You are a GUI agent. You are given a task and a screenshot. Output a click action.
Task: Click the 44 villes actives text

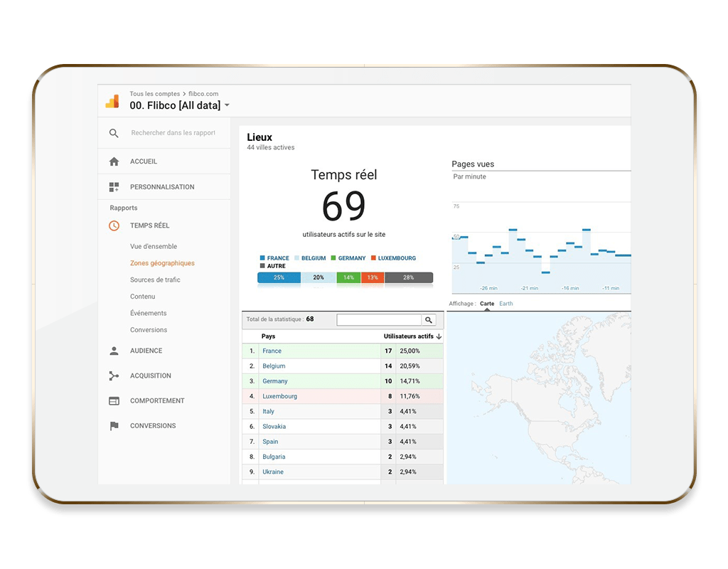pos(271,148)
